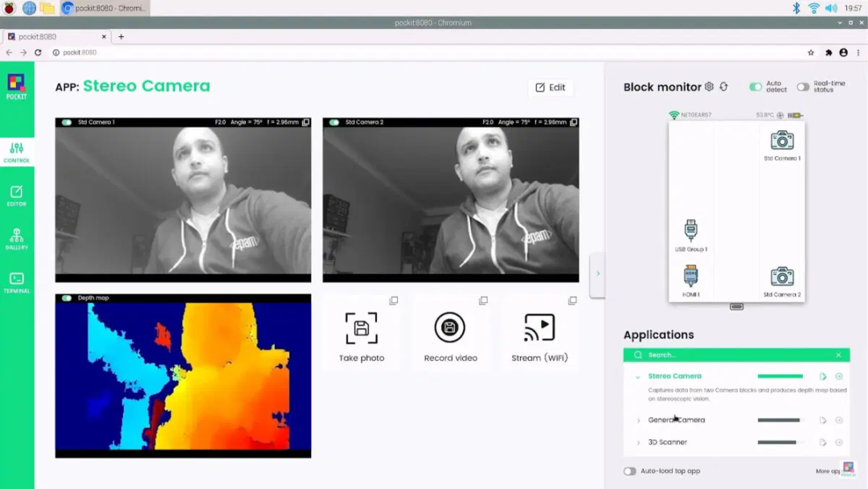Expand the General Camera app entry
This screenshot has height=489, width=868.
point(637,421)
